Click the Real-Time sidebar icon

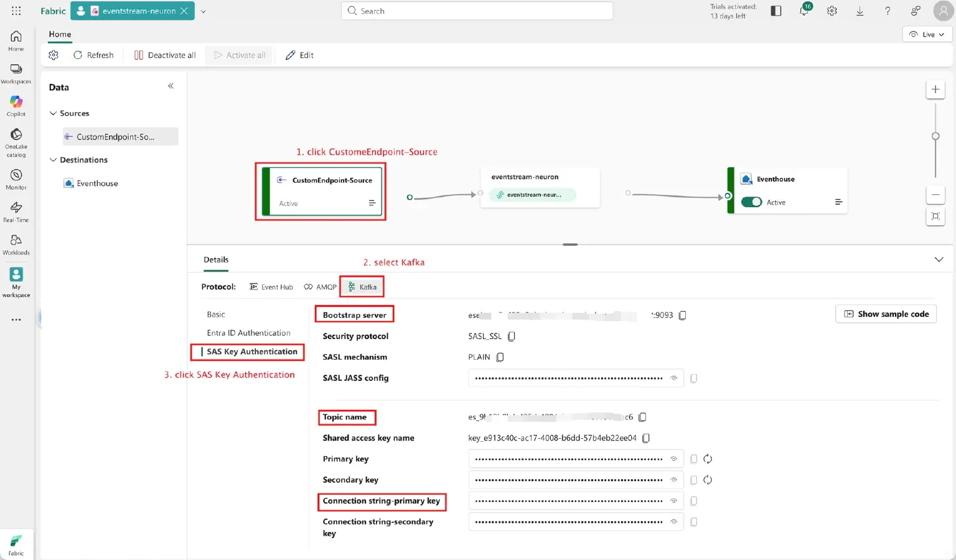coord(16,212)
